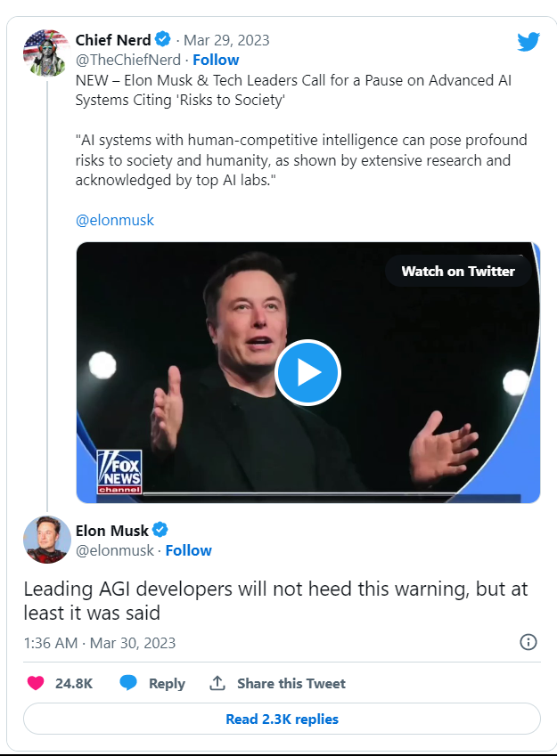Follow the @elonmusk account
Viewport: 557px width, 756px height.
[x=188, y=550]
